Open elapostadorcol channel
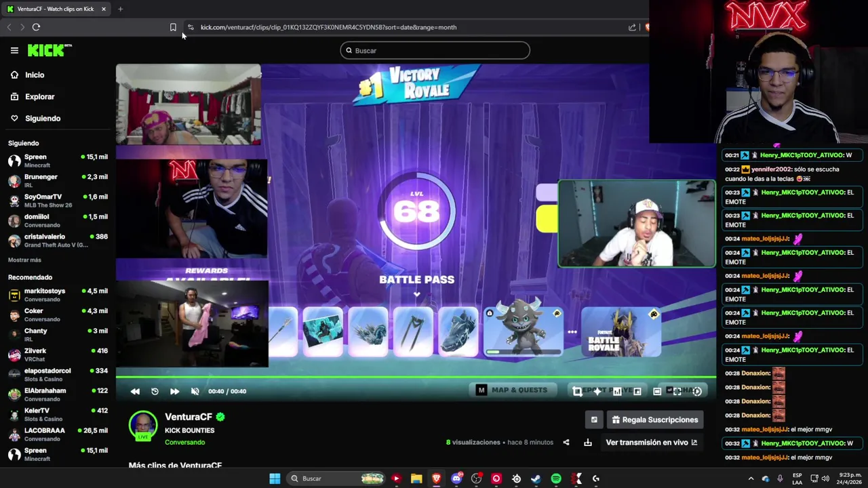Viewport: 868px width, 488px height. pyautogui.click(x=58, y=375)
